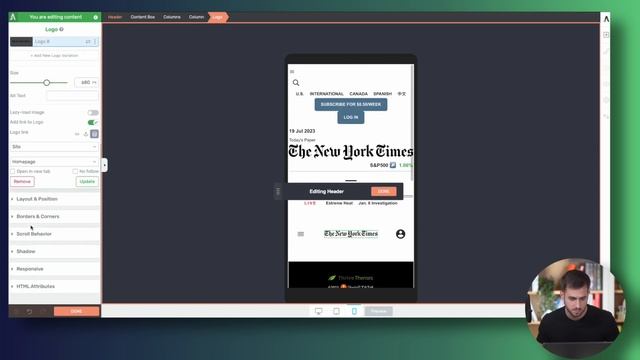This screenshot has width=640, height=360.
Task: Click the Alt Text input field
Action: (72, 96)
